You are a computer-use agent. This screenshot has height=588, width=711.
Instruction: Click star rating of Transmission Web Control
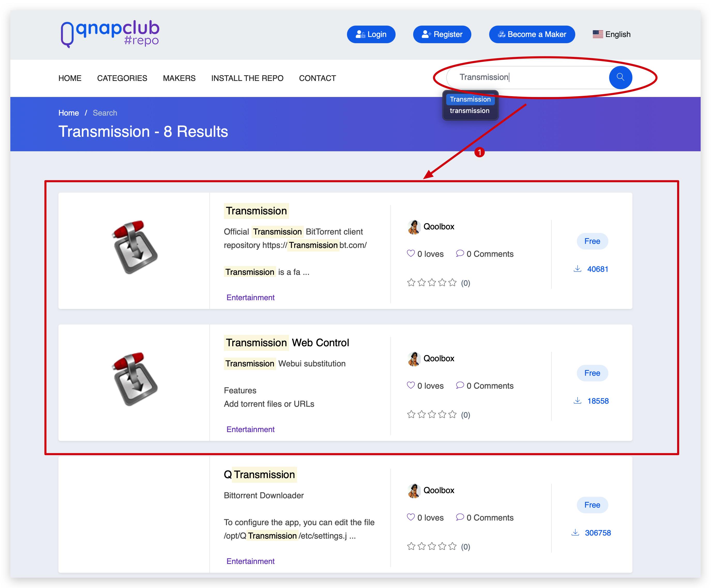coord(432,415)
